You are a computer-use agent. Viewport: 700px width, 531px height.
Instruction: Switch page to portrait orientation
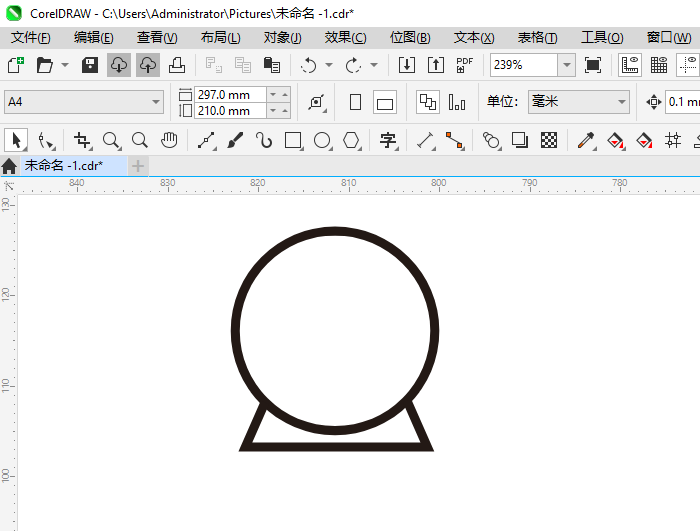click(x=355, y=102)
